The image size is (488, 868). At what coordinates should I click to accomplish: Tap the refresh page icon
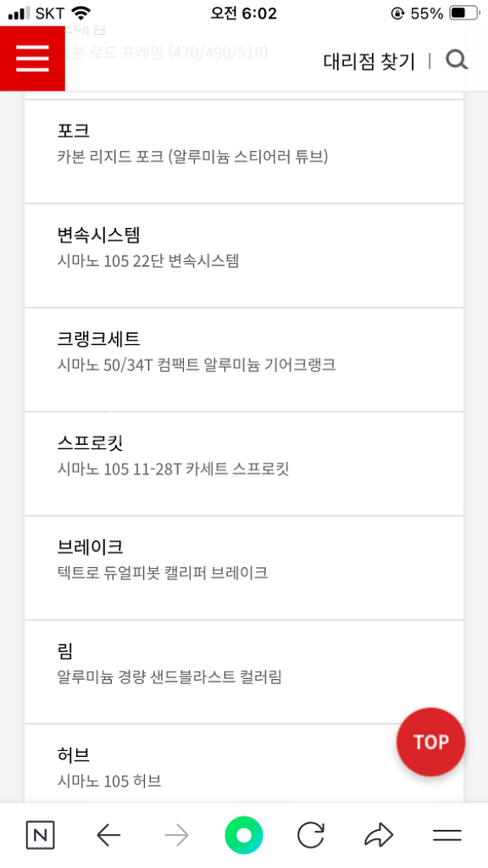tap(312, 835)
